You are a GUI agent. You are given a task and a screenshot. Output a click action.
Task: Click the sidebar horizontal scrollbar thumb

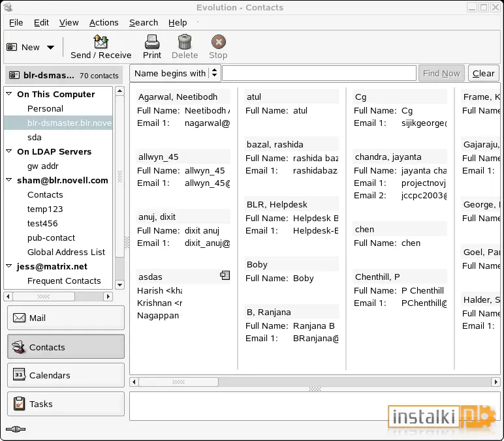(x=43, y=296)
